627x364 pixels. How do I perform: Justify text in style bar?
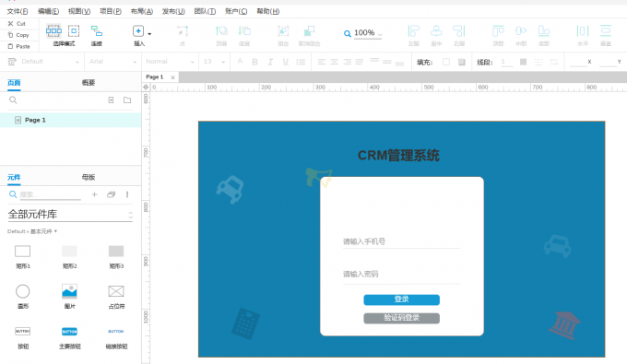pyautogui.click(x=360, y=62)
